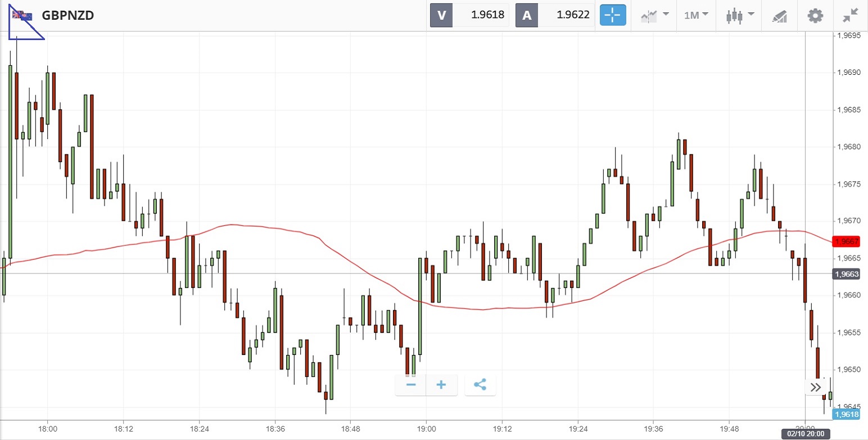
Task: Click the red moving average 1,9667 label
Action: [847, 241]
